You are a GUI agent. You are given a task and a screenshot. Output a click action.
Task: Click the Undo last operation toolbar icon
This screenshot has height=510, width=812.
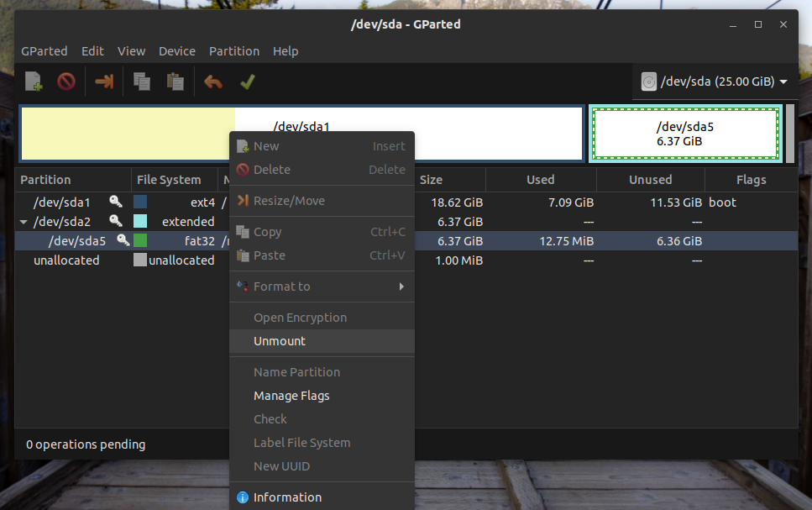[x=212, y=81]
